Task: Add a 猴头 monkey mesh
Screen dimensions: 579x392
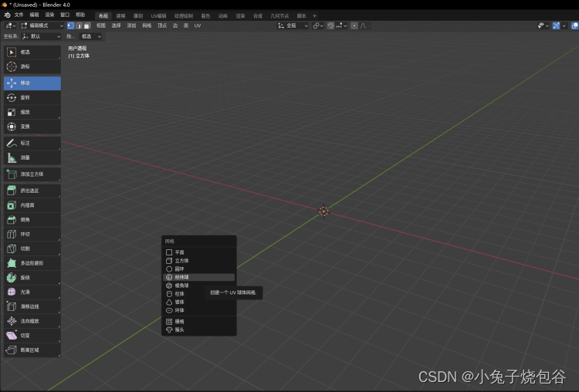Action: coord(199,329)
